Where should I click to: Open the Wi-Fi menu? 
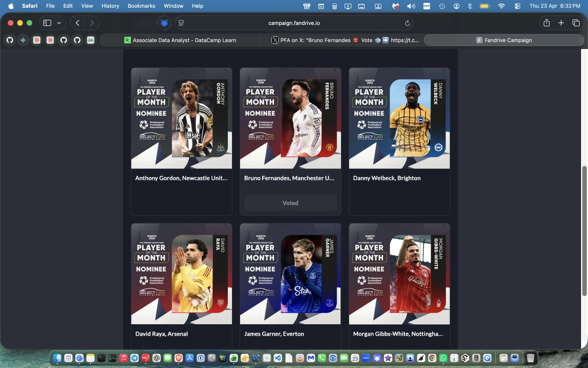(501, 6)
